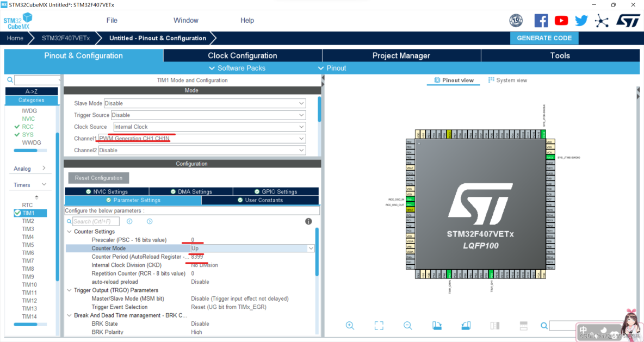Click the Twitter icon in the toolbar
The image size is (644, 342).
tap(581, 20)
